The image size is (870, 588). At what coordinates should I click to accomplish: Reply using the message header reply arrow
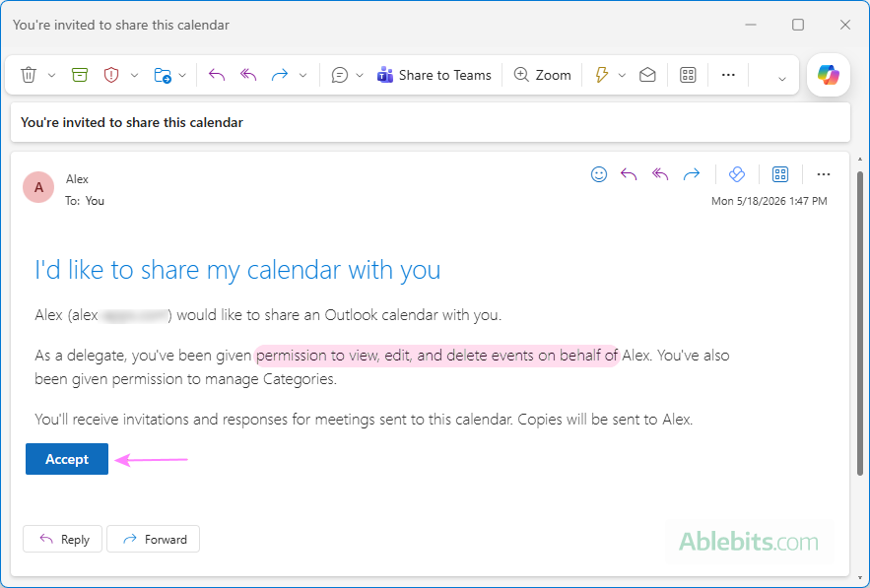click(629, 174)
